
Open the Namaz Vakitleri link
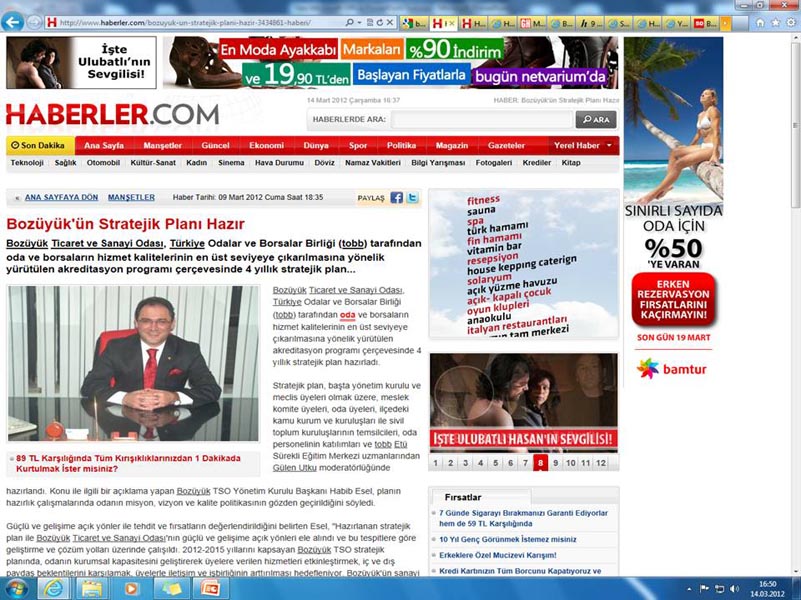(x=372, y=163)
